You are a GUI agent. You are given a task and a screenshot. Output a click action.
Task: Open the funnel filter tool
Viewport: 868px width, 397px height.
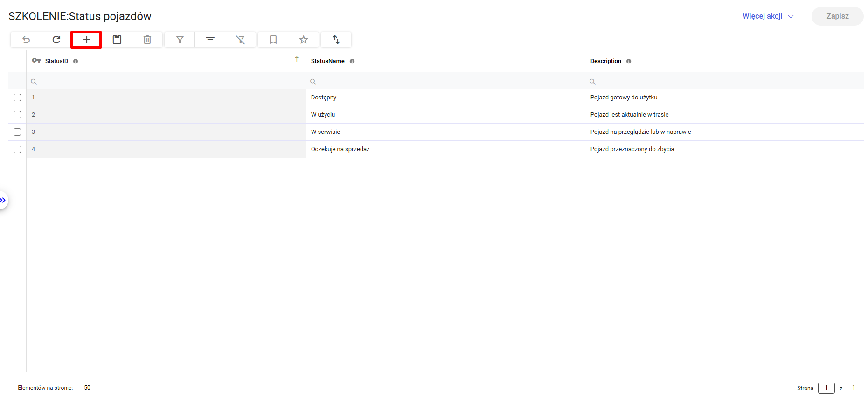180,40
